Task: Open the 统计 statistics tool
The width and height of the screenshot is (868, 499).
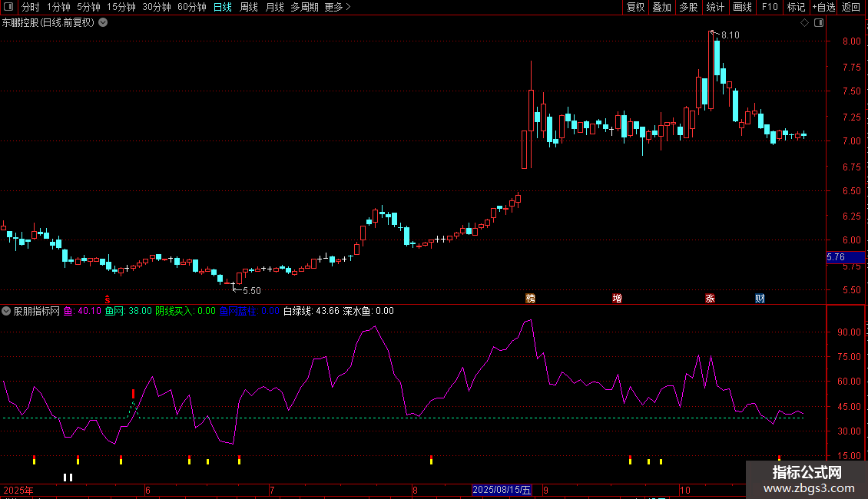Action: 715,7
